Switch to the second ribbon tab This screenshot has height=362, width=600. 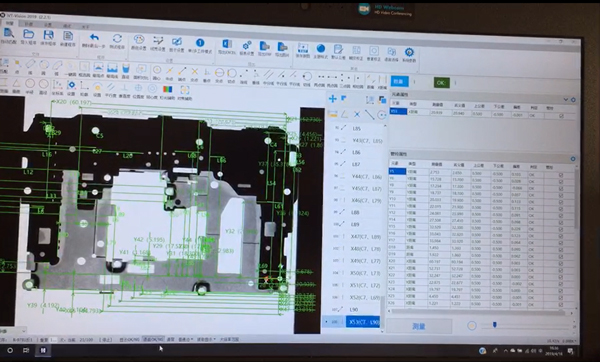point(29,24)
